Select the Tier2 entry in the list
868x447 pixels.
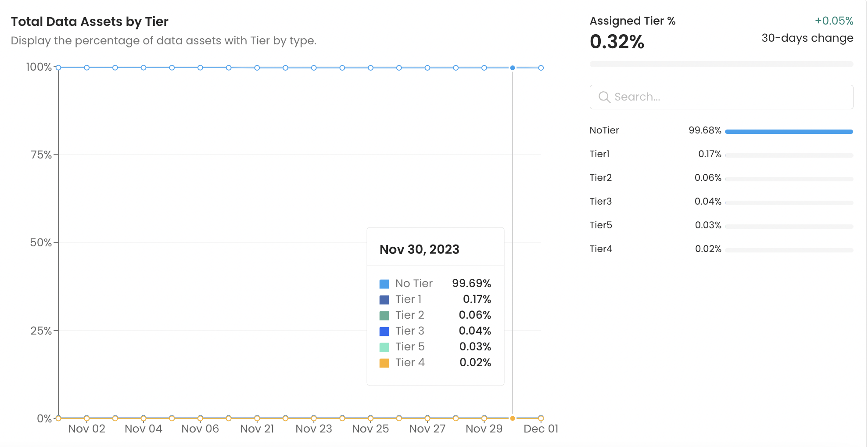[x=600, y=178]
